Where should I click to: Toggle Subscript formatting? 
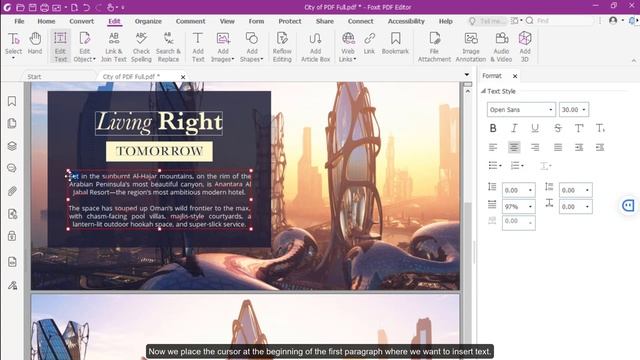pos(600,128)
